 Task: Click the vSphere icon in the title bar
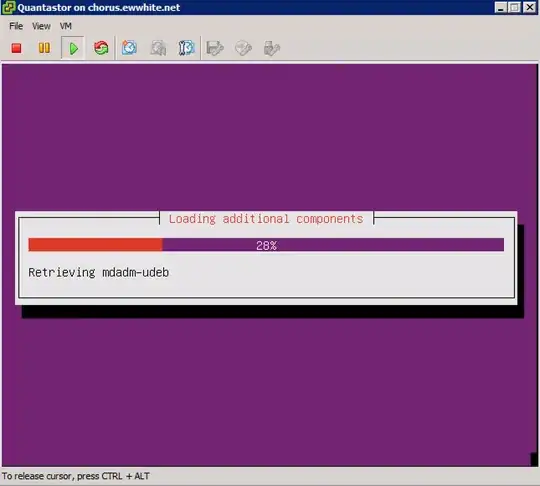point(9,7)
